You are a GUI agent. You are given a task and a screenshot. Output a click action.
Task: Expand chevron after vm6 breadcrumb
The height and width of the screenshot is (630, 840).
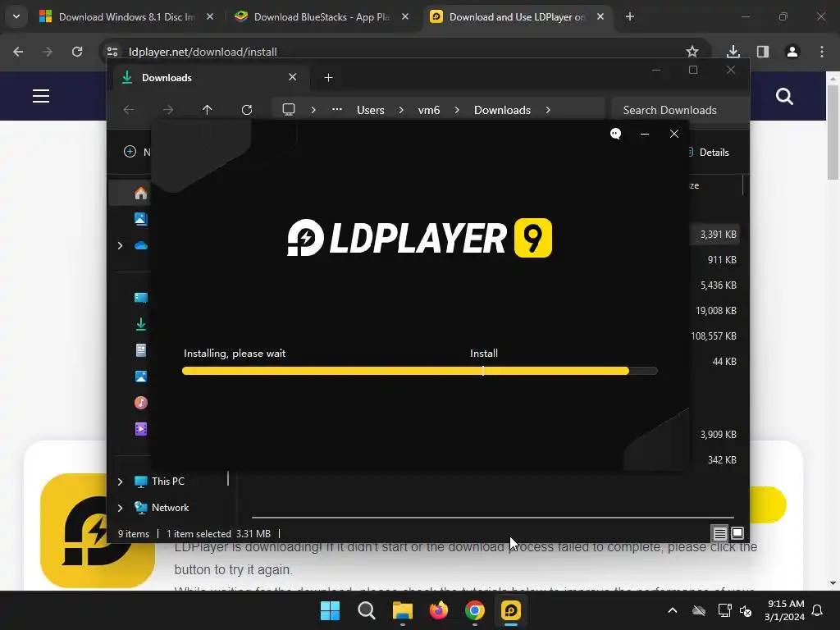[457, 110]
